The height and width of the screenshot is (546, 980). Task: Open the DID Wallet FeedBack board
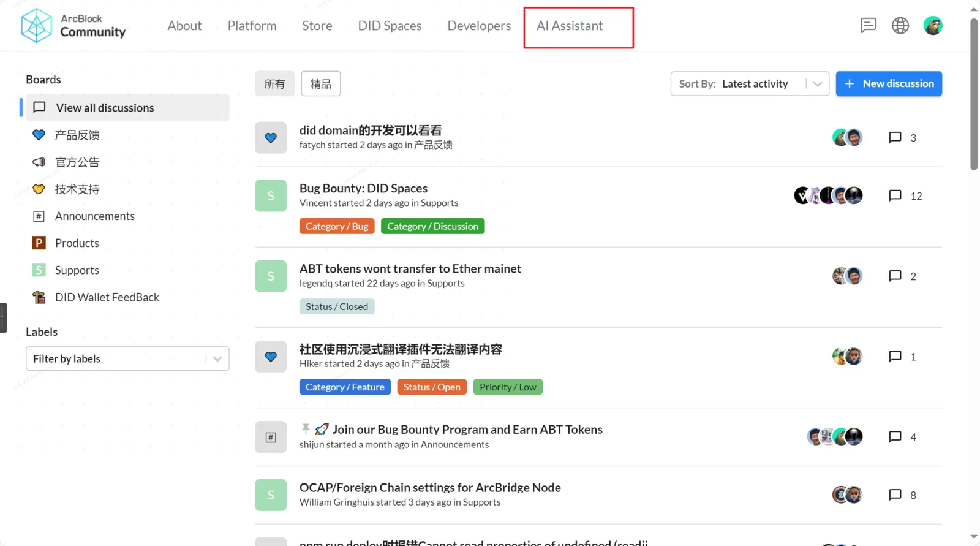pyautogui.click(x=107, y=297)
